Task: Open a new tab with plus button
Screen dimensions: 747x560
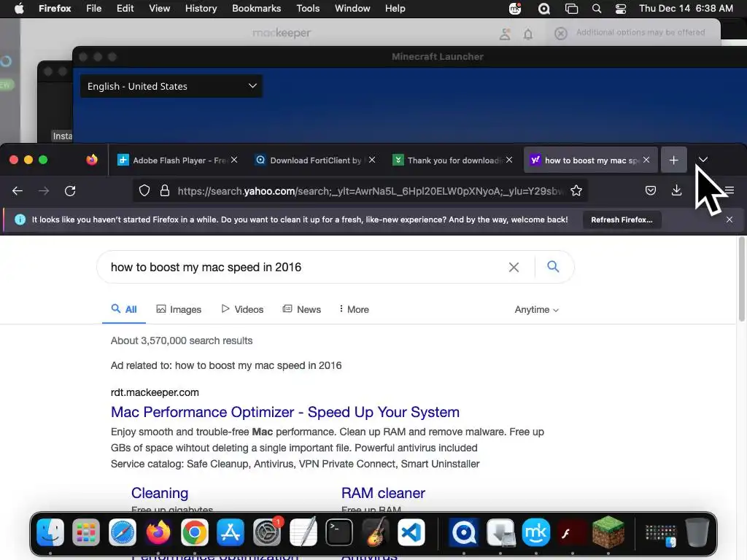Action: pyautogui.click(x=673, y=160)
